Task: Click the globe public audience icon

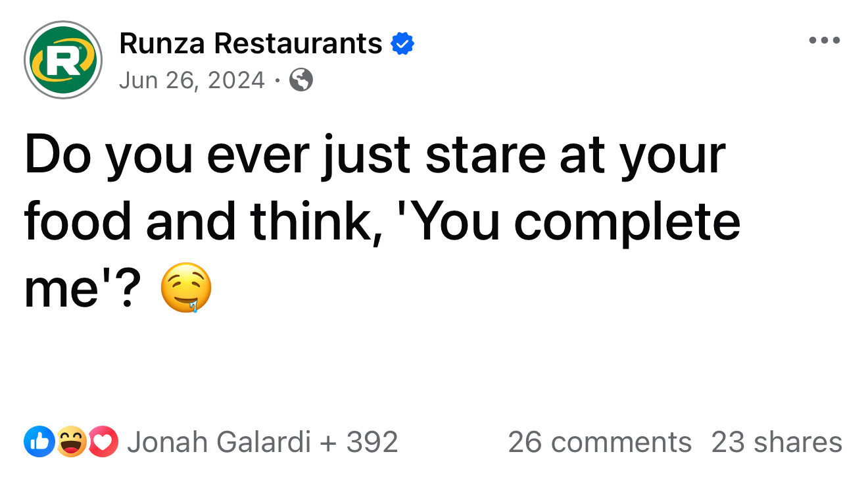Action: coord(301,80)
